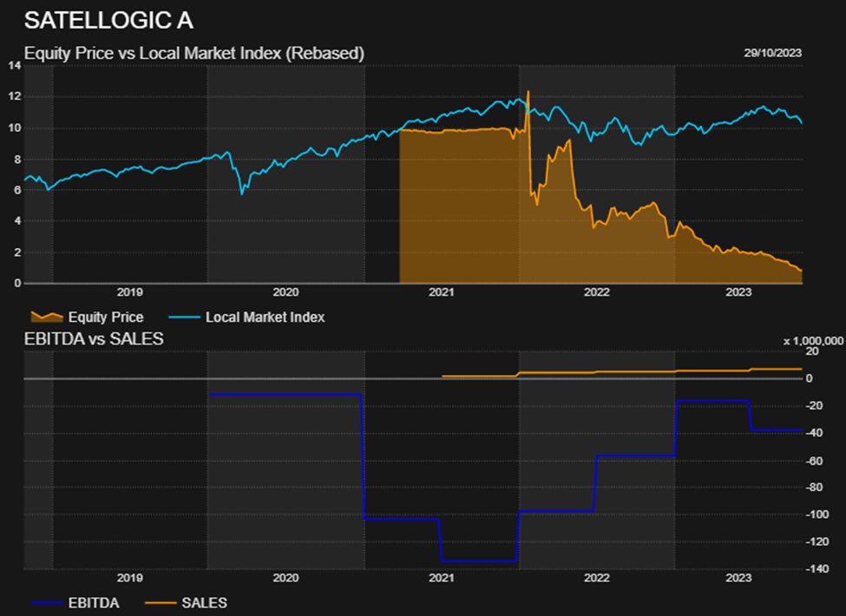
Task: Click the 12 tick on the equity price axis
Action: point(15,96)
